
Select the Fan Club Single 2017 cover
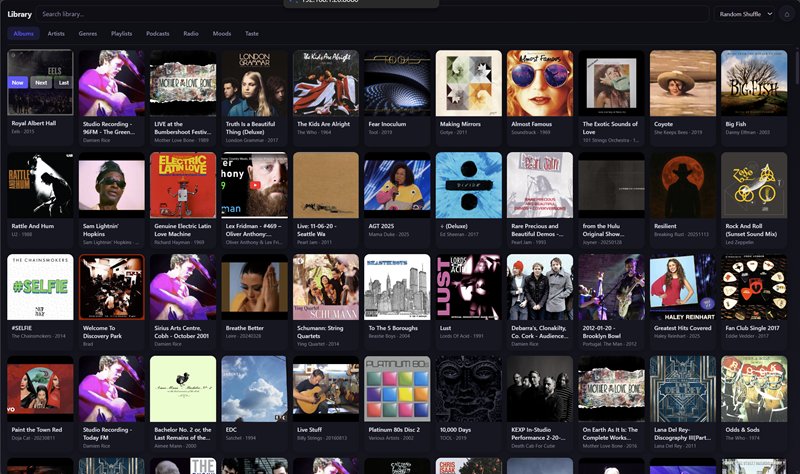click(754, 287)
